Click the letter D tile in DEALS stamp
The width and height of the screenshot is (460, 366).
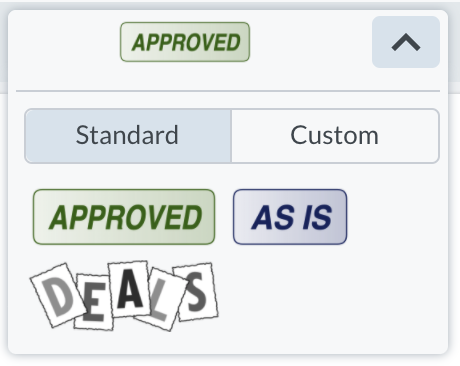(59, 295)
